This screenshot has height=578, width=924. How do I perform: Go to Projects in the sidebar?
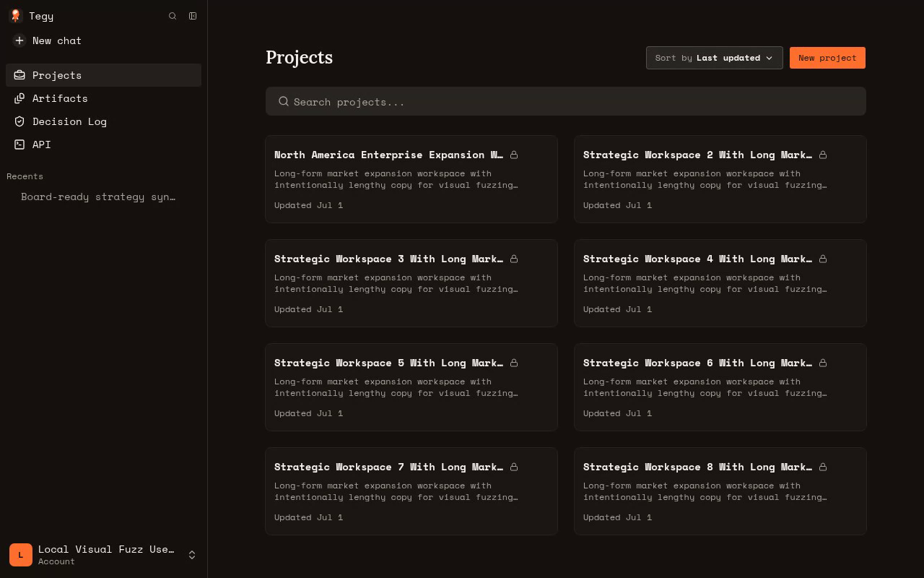103,75
